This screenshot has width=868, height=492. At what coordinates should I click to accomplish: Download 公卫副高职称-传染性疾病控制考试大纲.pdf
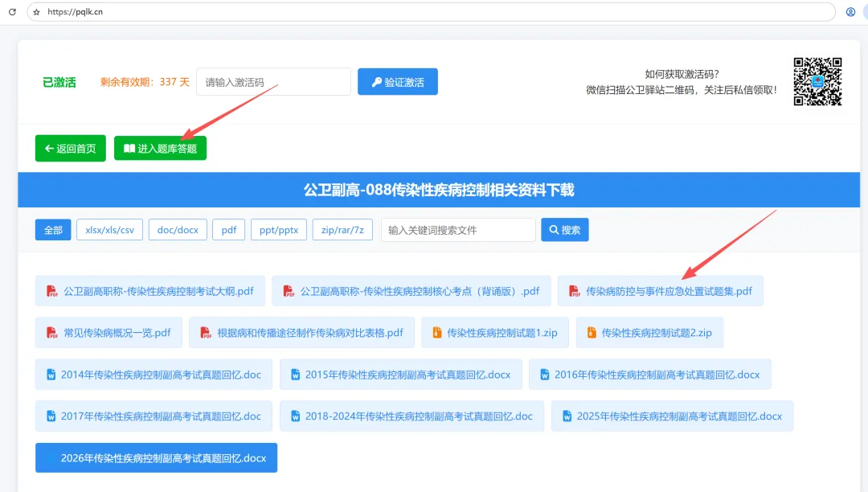(x=150, y=291)
